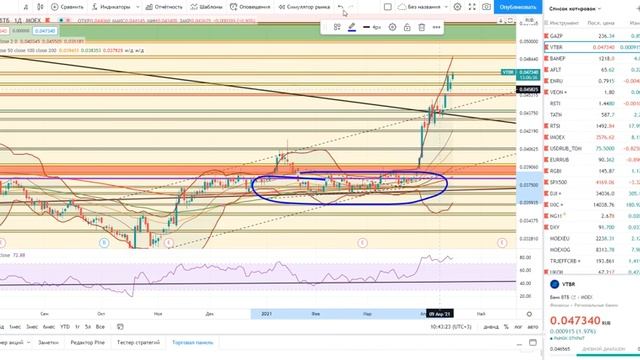Click the Compare (Сравнить) button

(x=67, y=7)
